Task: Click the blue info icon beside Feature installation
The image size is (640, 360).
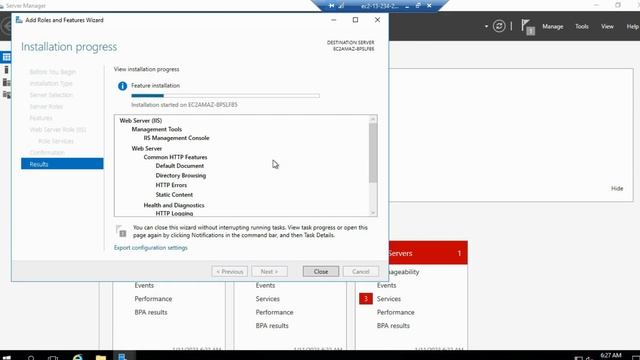Action: coord(122,86)
